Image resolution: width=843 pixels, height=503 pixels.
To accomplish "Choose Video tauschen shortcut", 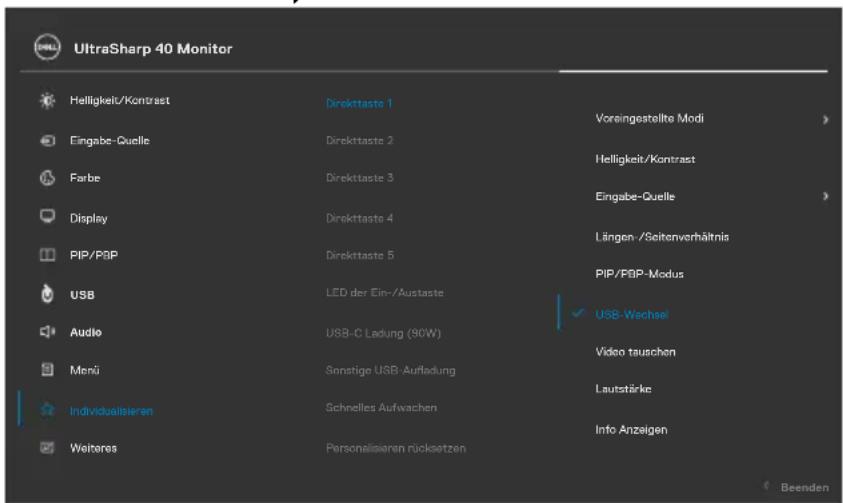I will 635,352.
